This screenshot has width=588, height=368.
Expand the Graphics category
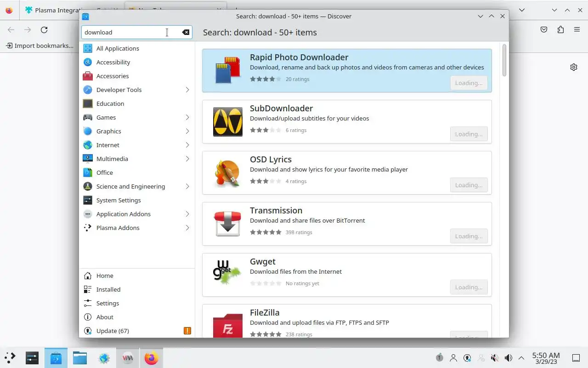click(187, 131)
